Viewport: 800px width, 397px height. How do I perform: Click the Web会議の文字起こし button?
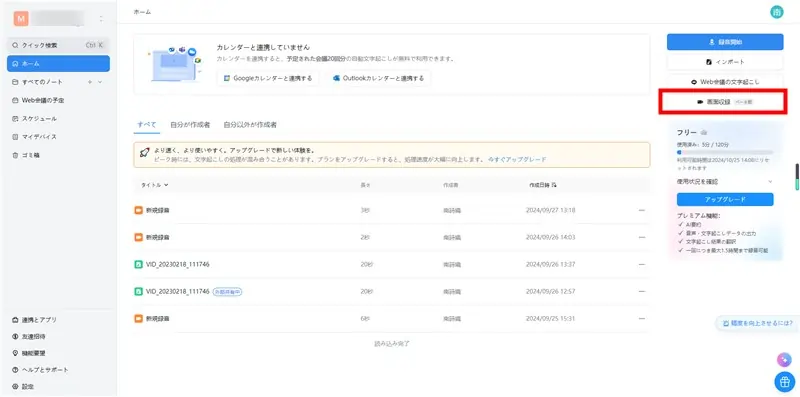point(725,82)
